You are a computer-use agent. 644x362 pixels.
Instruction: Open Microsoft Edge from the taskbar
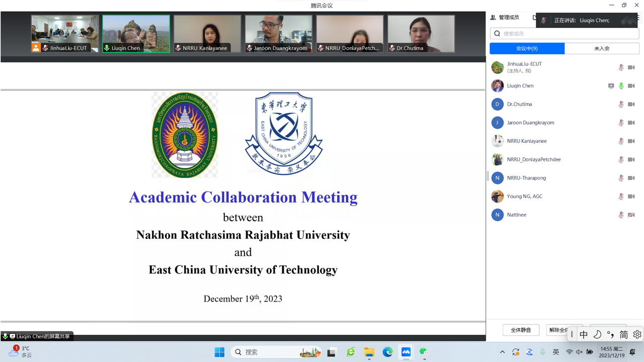(387, 352)
